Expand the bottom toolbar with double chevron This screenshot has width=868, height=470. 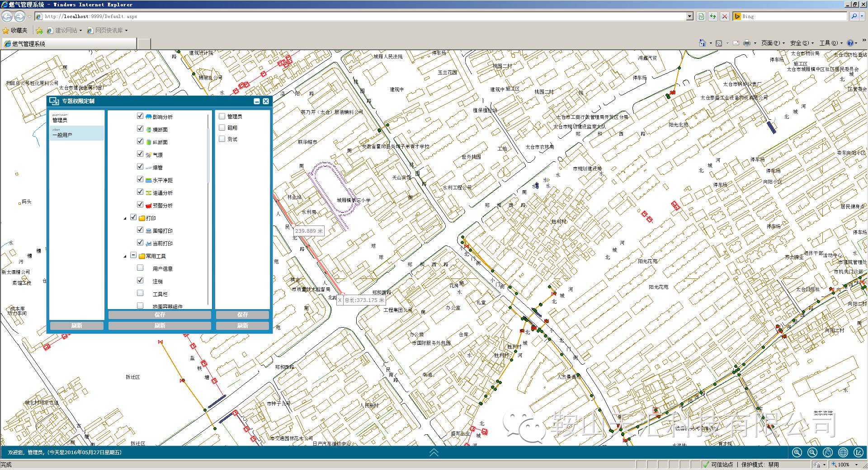click(434, 452)
